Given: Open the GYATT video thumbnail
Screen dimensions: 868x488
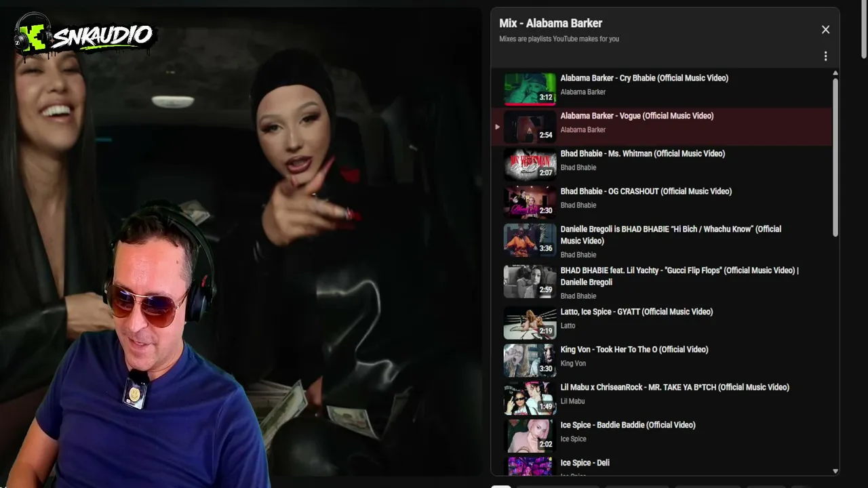Looking at the screenshot, I should pos(530,323).
